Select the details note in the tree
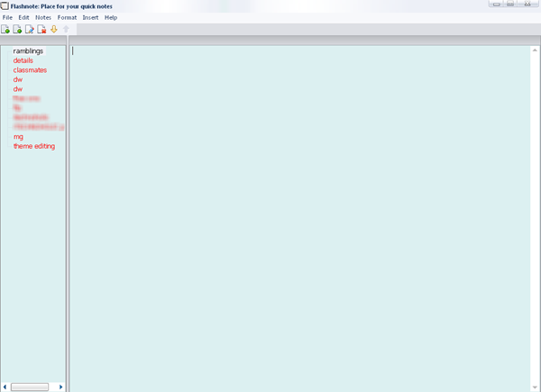This screenshot has width=541, height=392. pos(23,60)
